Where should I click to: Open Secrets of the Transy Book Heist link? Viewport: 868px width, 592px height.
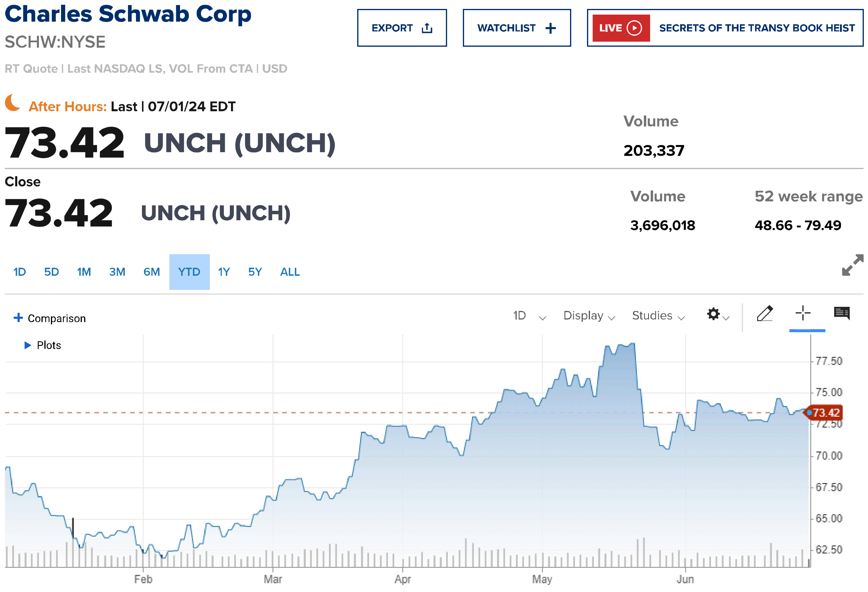click(x=757, y=28)
